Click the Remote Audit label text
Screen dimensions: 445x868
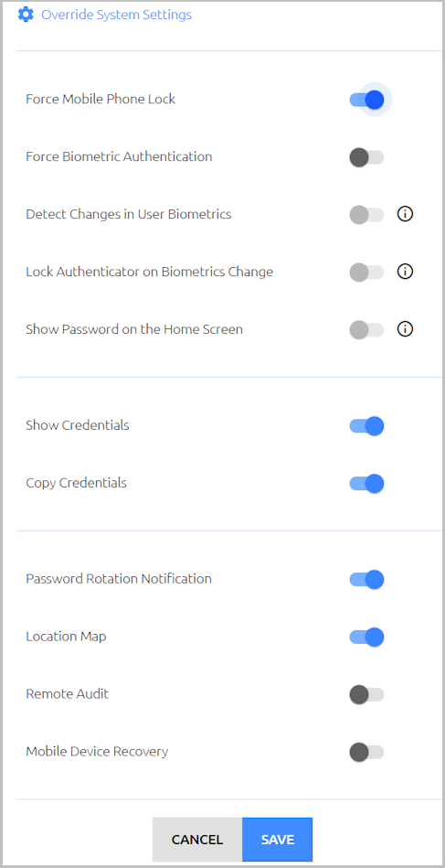tap(67, 693)
